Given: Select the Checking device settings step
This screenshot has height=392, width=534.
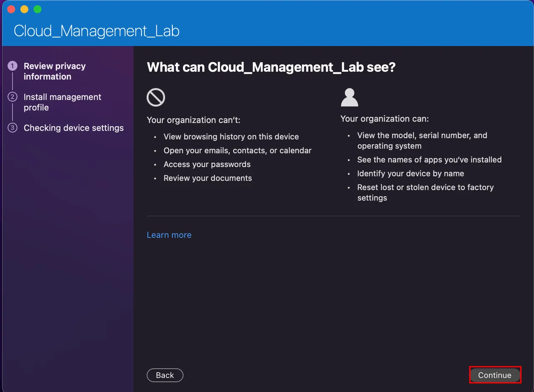Looking at the screenshot, I should click(x=73, y=128).
